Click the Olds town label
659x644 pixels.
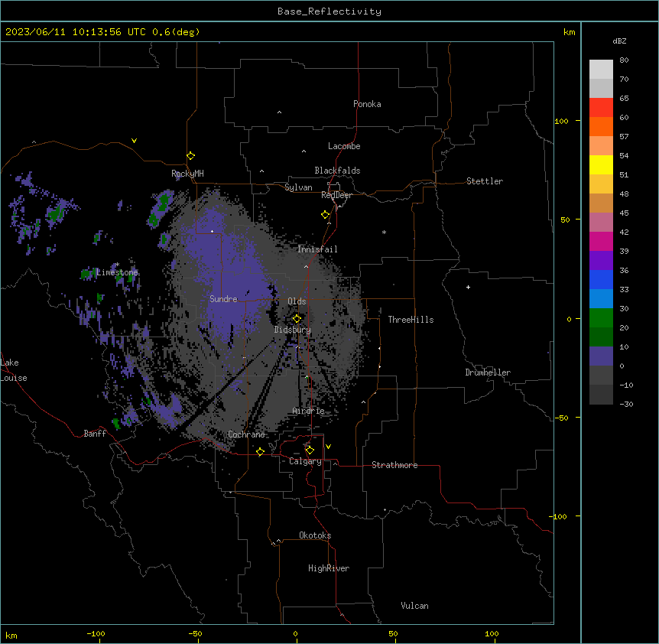tap(297, 301)
